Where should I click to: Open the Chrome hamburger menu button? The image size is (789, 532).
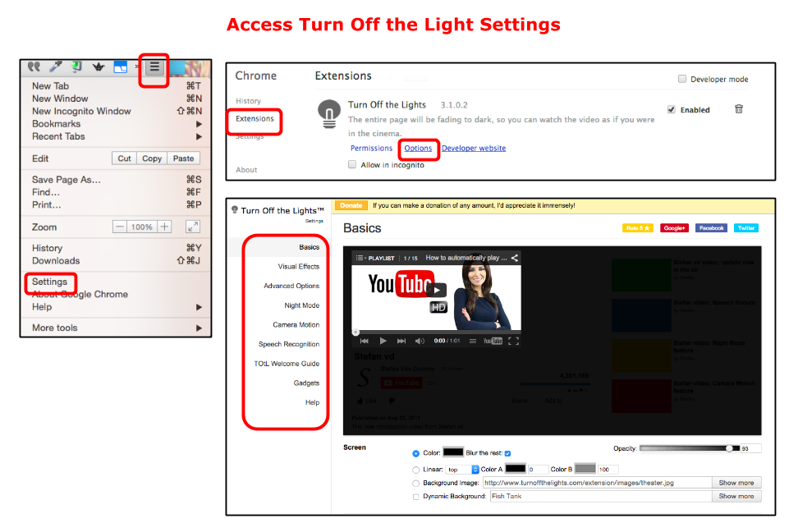[x=154, y=66]
